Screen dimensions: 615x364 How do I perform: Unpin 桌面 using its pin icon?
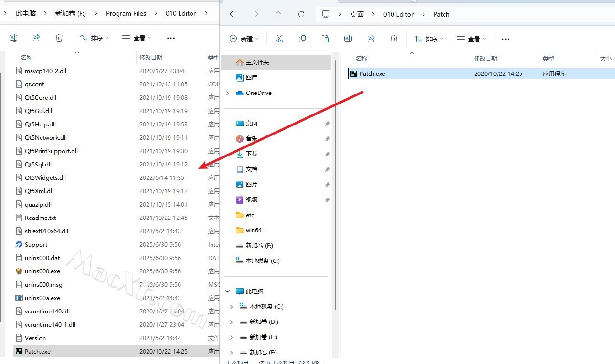pos(327,124)
